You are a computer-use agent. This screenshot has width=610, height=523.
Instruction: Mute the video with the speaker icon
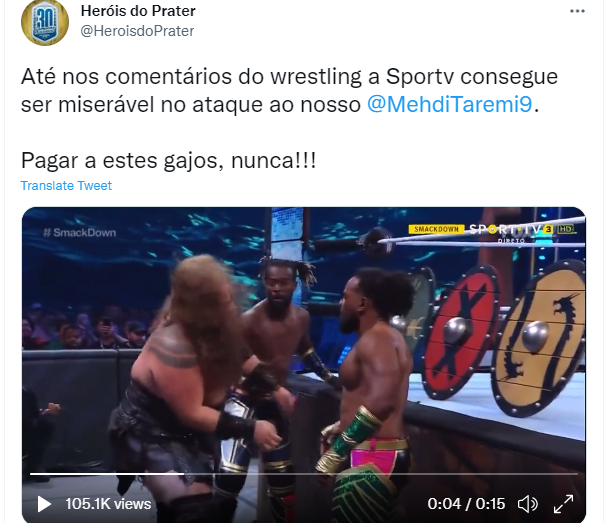pyautogui.click(x=528, y=504)
